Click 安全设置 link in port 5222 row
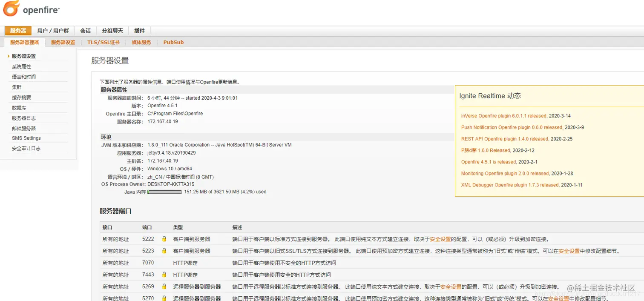The height and width of the screenshot is (301, 644). (440, 239)
